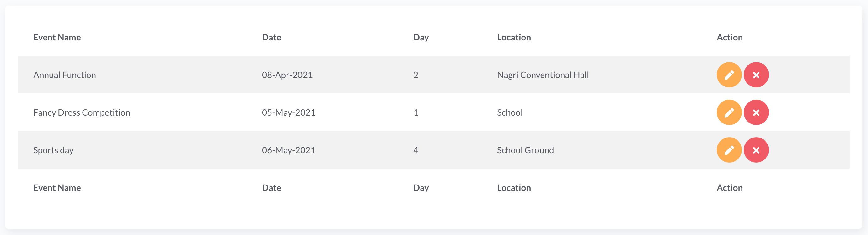The image size is (868, 235).
Task: Select the Sports day event name
Action: click(x=53, y=150)
